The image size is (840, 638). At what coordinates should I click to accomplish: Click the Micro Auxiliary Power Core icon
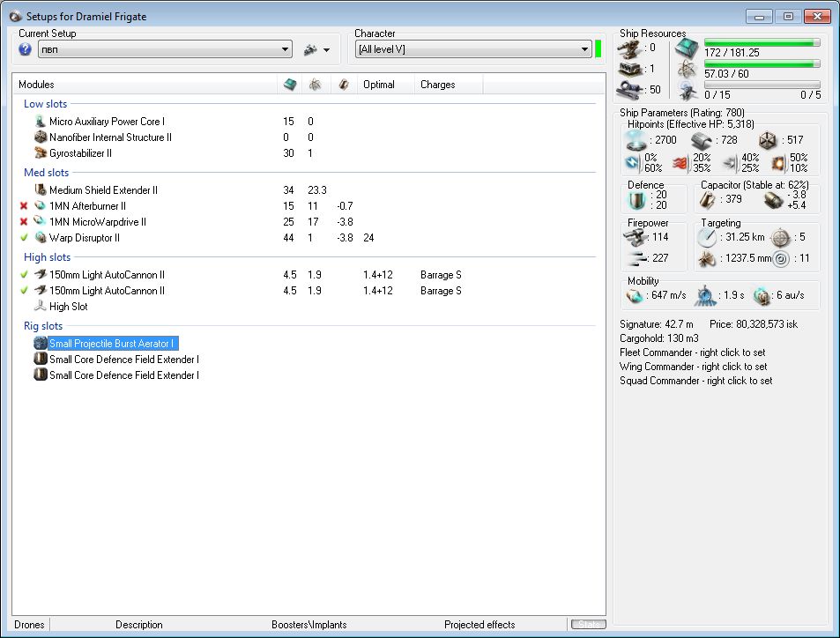pyautogui.click(x=41, y=121)
